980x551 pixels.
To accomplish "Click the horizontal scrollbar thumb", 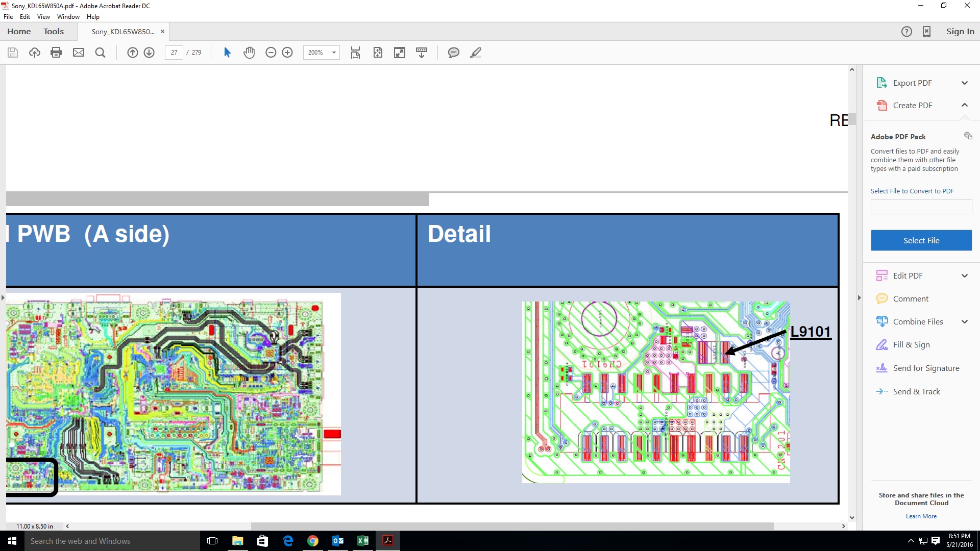I will (x=512, y=526).
